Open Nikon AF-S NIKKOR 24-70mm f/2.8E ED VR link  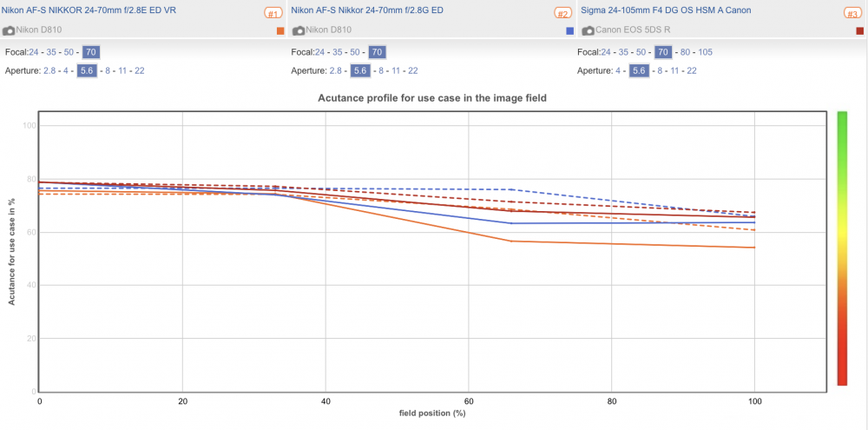coord(89,10)
